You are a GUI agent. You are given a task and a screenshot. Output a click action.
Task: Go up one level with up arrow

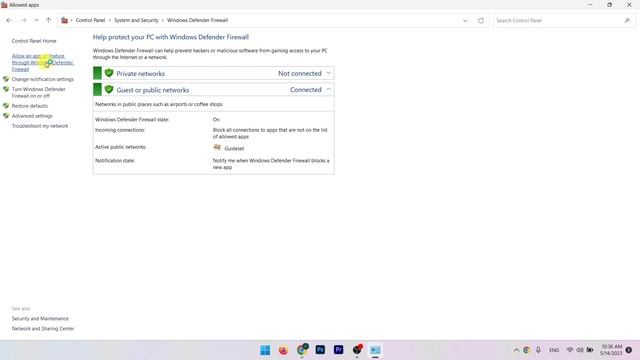point(49,20)
